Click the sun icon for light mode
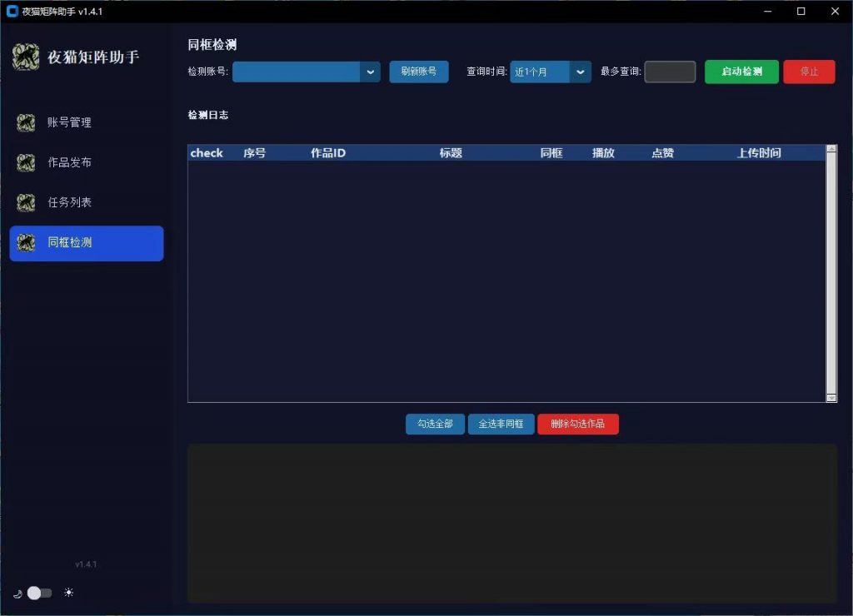853x616 pixels. tap(68, 593)
